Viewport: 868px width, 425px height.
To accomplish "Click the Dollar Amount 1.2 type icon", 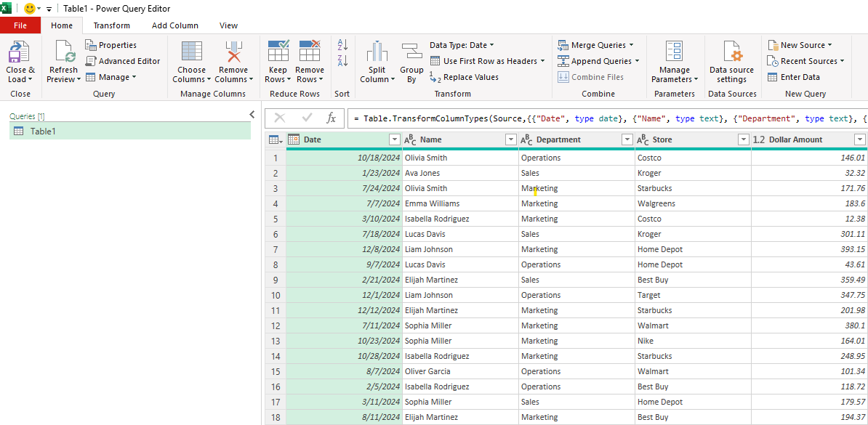I will [759, 140].
